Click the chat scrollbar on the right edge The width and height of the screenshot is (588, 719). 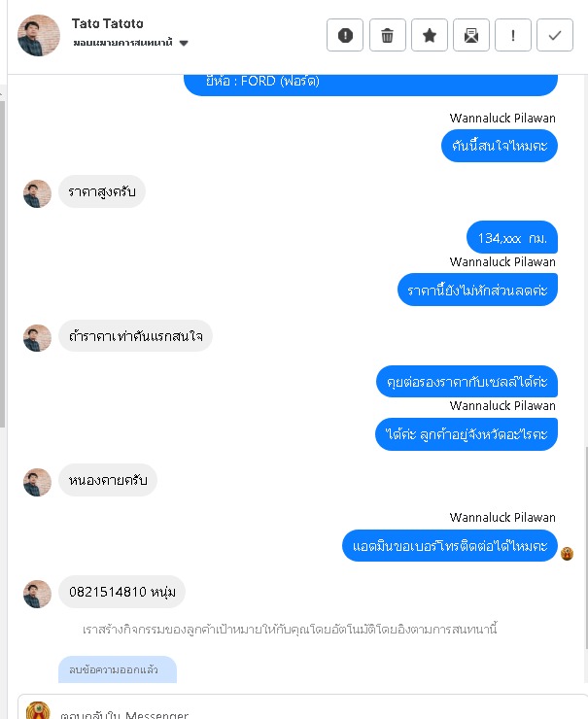[586, 548]
